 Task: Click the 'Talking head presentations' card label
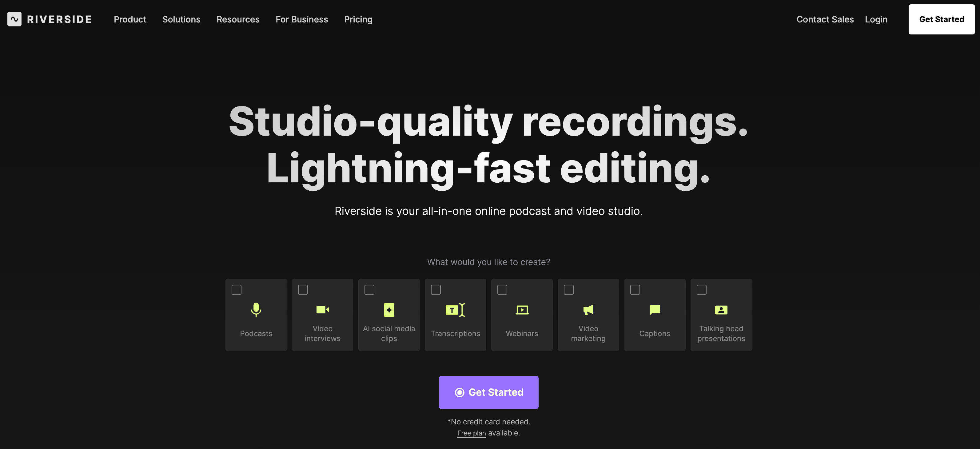[721, 333]
